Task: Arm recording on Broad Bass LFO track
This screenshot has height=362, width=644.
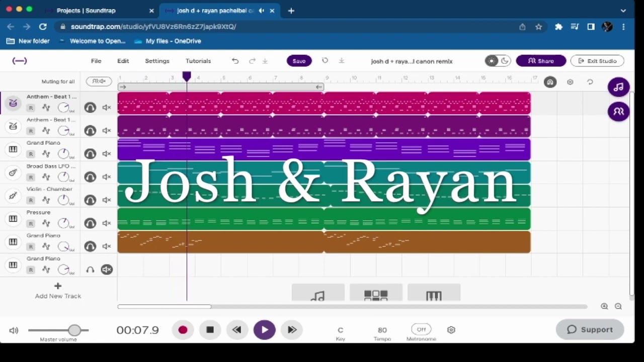Action: click(31, 177)
